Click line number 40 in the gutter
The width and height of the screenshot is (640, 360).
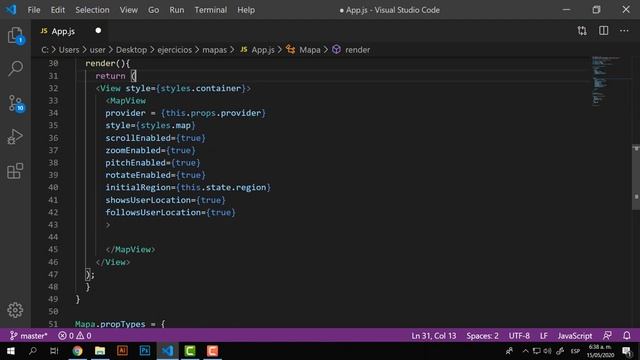click(x=53, y=187)
